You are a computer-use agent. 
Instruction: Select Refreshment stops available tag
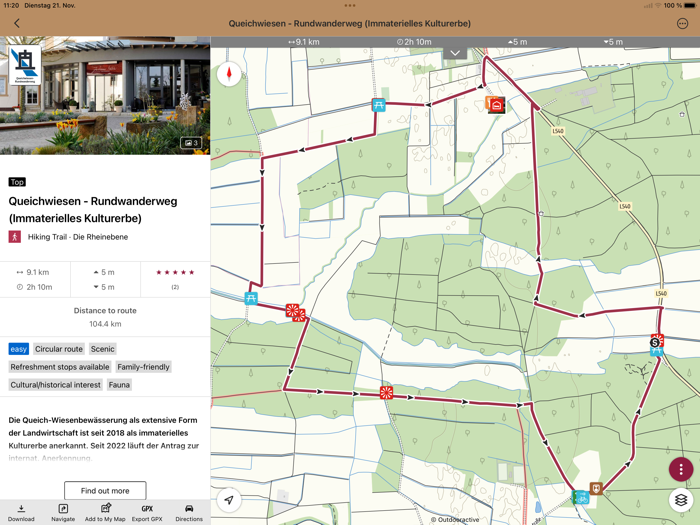click(60, 367)
